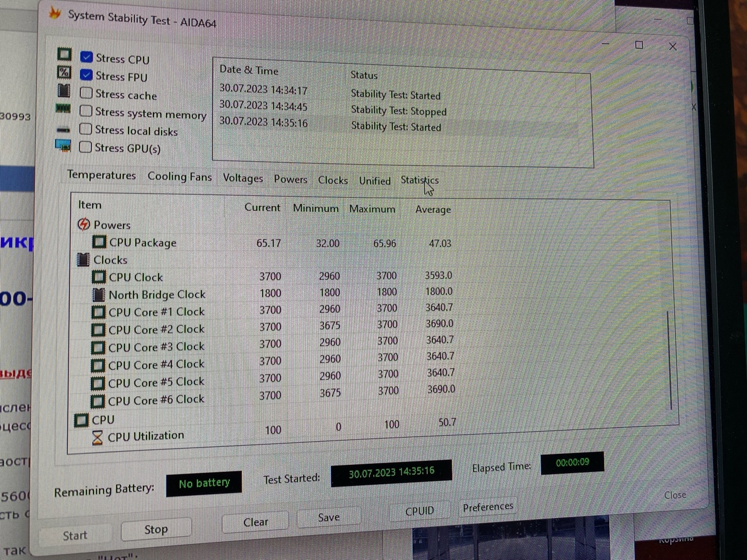Click the statistics list vertical scrollbar
Image resolution: width=747 pixels, height=560 pixels.
(670, 360)
